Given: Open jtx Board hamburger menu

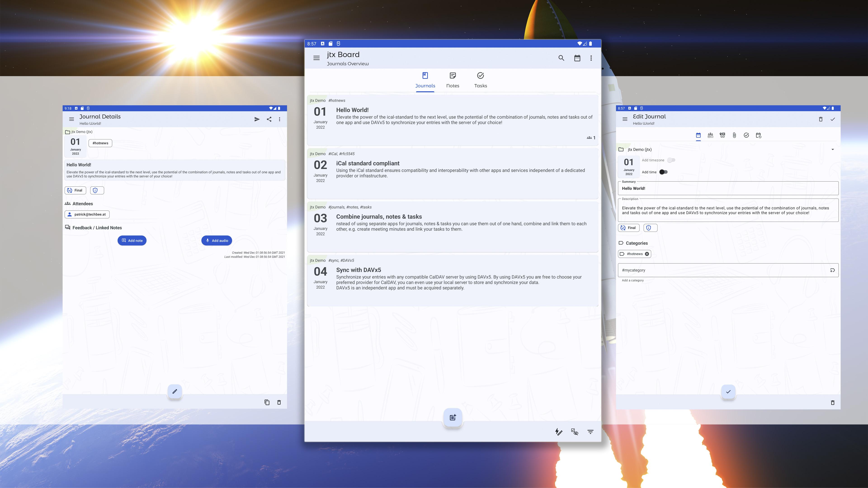Looking at the screenshot, I should pyautogui.click(x=316, y=58).
